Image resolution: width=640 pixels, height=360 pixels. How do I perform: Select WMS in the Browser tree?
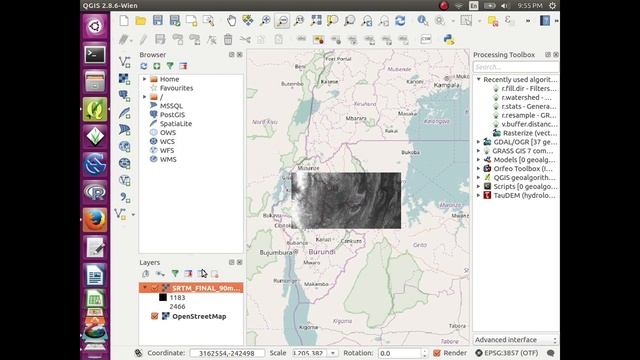tap(168, 159)
